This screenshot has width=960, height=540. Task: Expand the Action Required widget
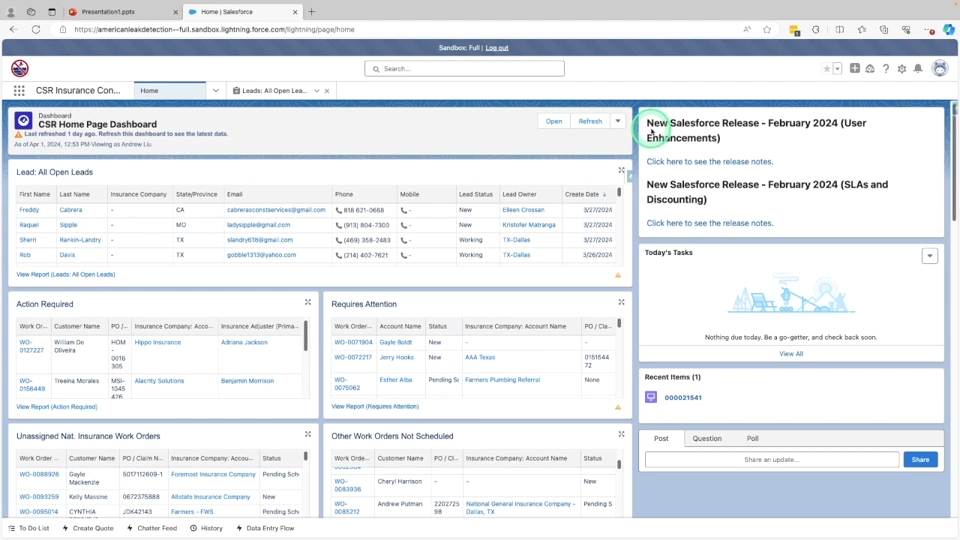tap(308, 302)
